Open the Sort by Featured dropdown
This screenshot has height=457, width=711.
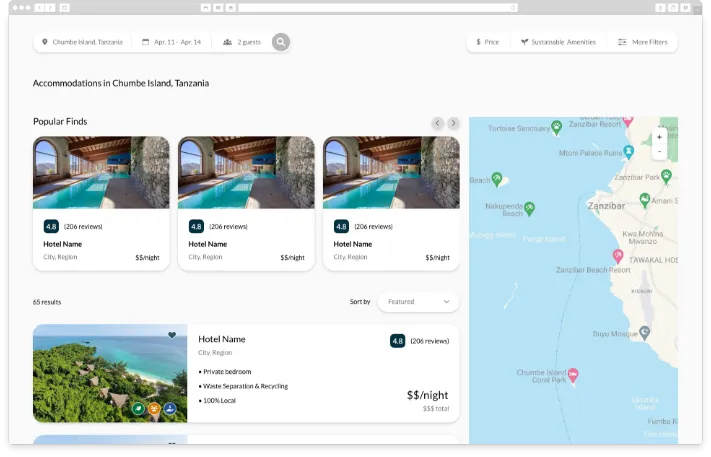tap(418, 302)
